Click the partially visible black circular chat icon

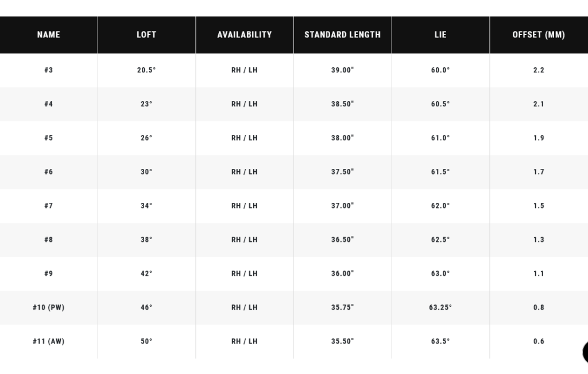pos(585,352)
